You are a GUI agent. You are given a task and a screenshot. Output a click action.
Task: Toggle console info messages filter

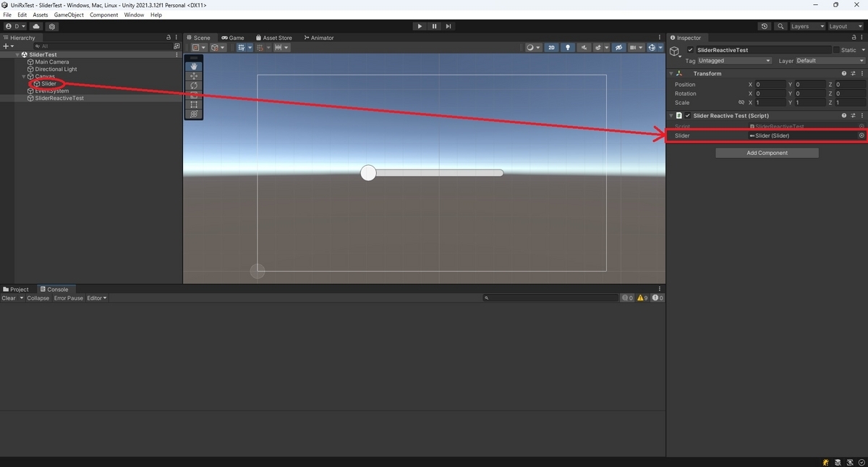(x=627, y=298)
